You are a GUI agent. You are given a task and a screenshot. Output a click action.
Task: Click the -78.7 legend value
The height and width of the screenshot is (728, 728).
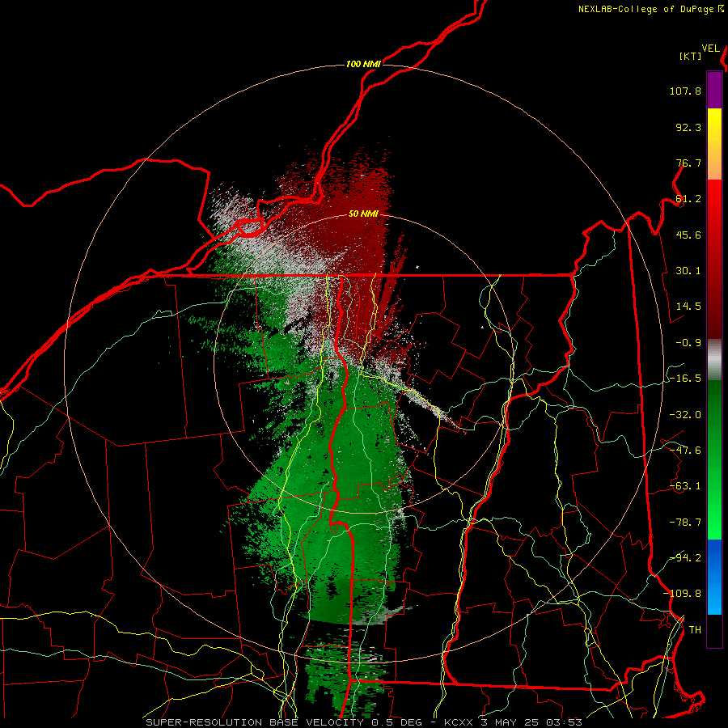(685, 523)
